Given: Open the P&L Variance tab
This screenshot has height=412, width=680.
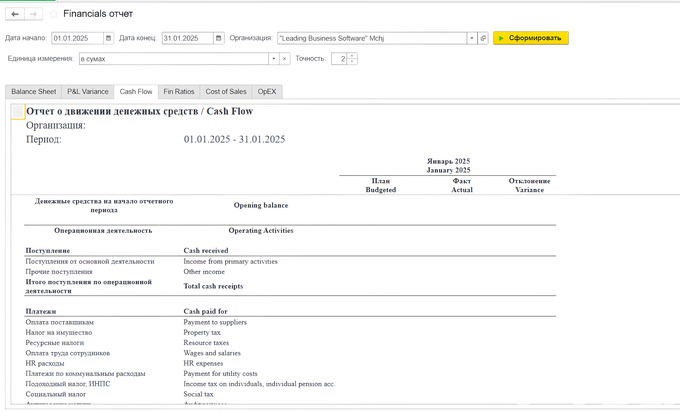Looking at the screenshot, I should pos(87,91).
